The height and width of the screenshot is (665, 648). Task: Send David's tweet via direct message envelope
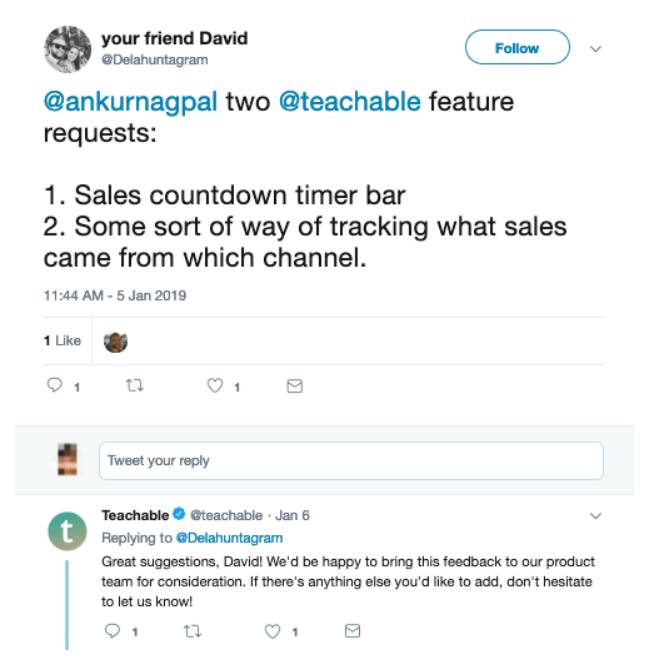point(294,386)
